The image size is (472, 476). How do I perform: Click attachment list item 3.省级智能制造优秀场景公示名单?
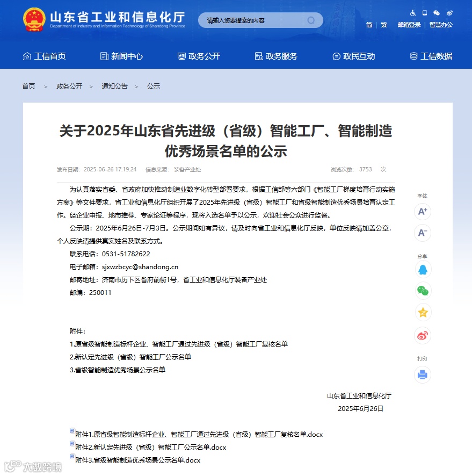point(118,370)
